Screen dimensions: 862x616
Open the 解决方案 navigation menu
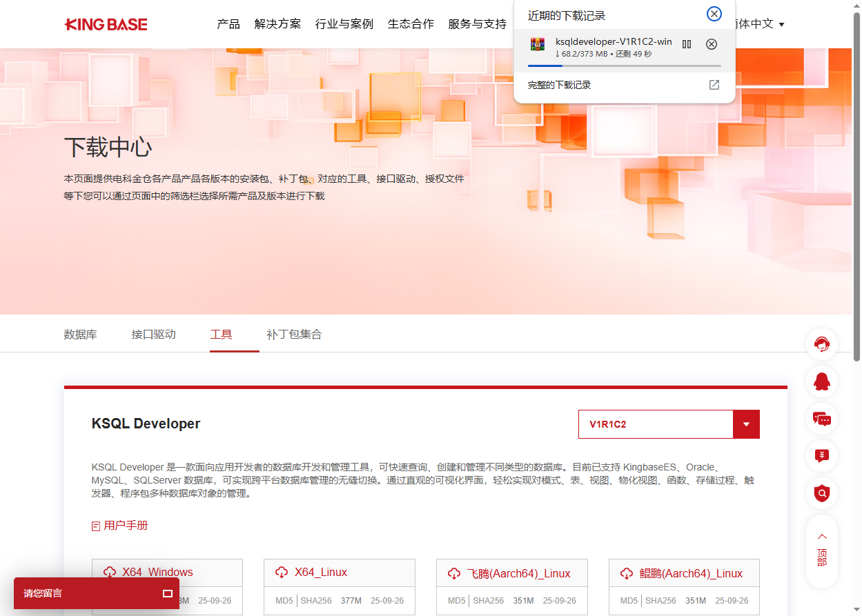coord(277,24)
